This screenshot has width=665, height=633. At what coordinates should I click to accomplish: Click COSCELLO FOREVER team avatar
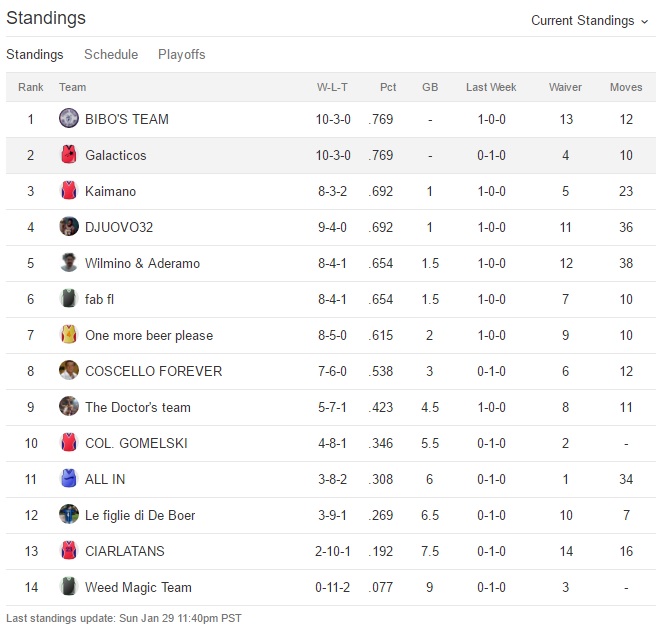[68, 371]
